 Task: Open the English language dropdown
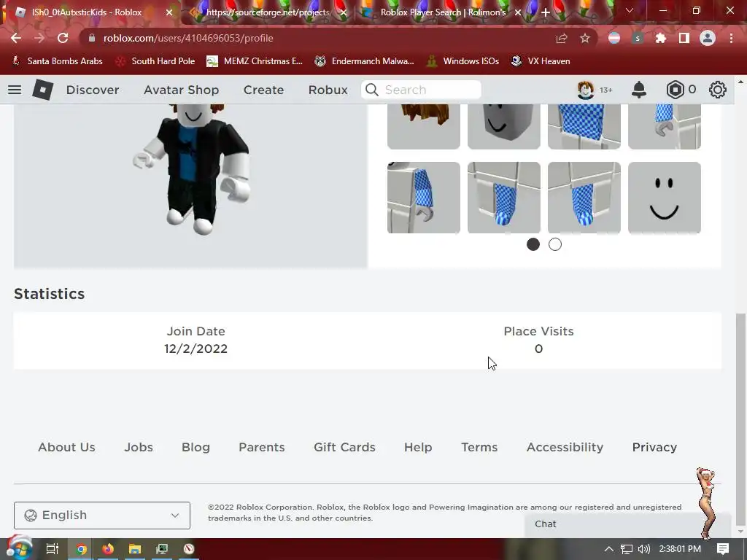coord(102,516)
